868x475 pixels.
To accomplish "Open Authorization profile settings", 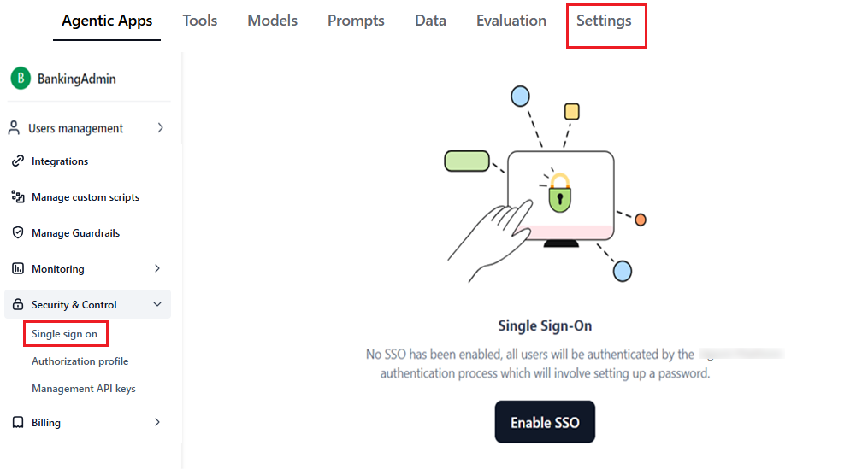I will 80,361.
